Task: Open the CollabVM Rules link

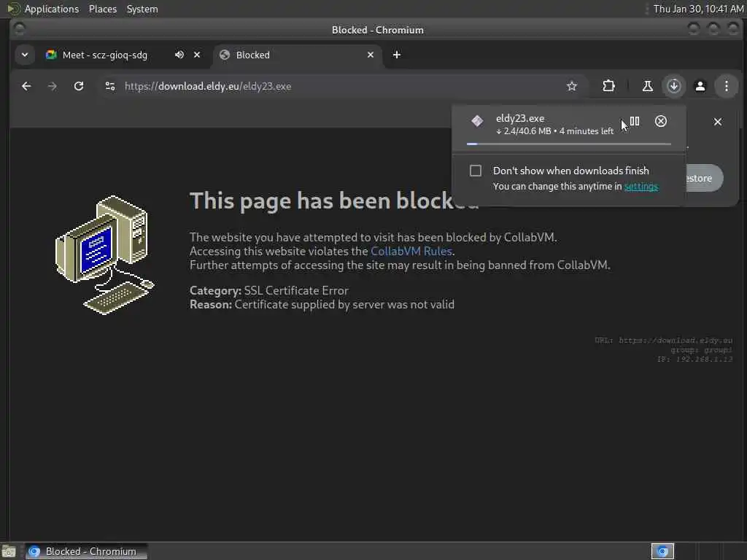Action: pos(411,251)
